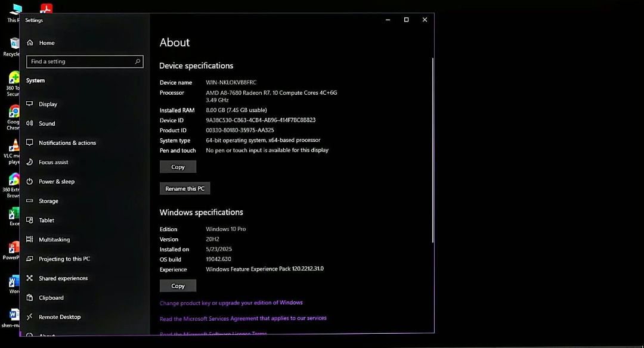
Task: Maximize the Settings window
Action: (406, 20)
